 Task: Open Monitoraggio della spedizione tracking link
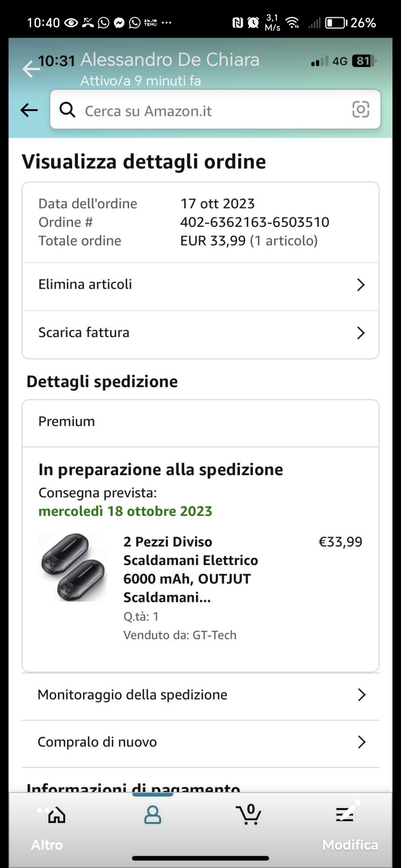[133, 695]
